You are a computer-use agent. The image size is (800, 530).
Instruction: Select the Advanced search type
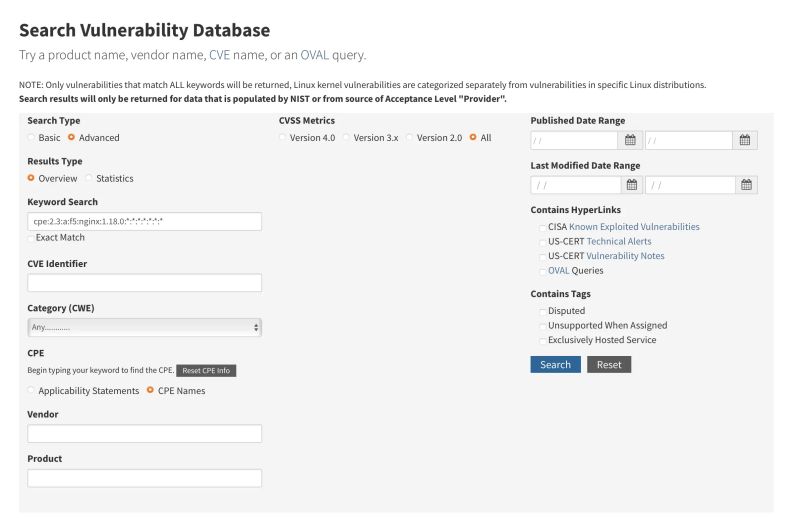[71, 137]
